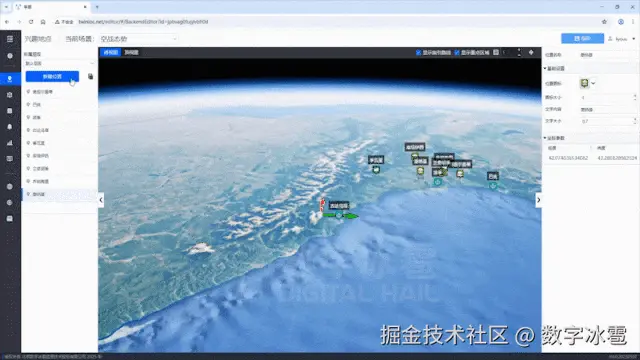Collapse the first section header in the right panel
This screenshot has width=640, height=360.
[591, 69]
